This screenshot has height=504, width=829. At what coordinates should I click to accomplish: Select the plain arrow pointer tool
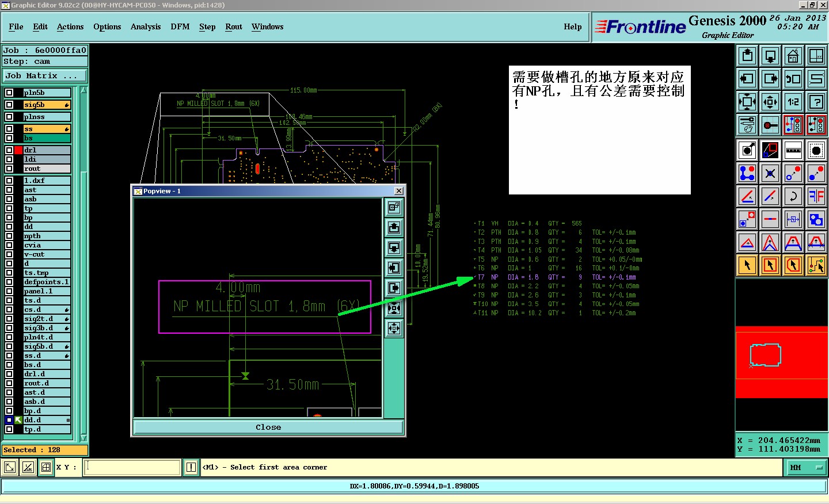click(x=747, y=265)
